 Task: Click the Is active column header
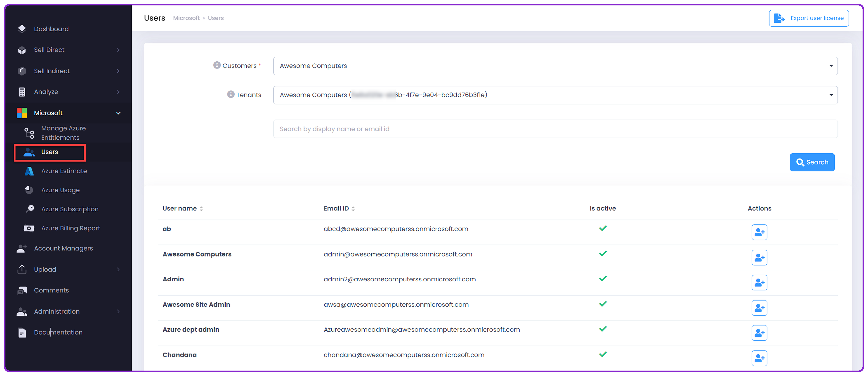[602, 208]
